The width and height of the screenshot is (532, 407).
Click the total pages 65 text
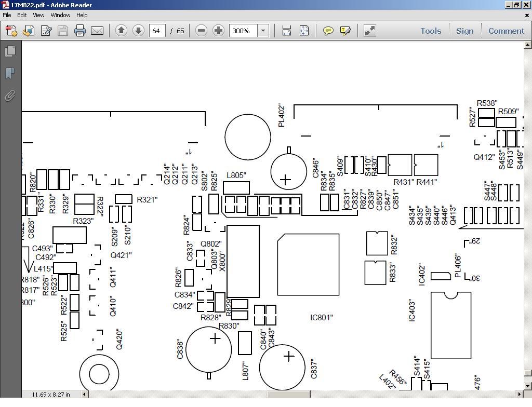pyautogui.click(x=180, y=31)
